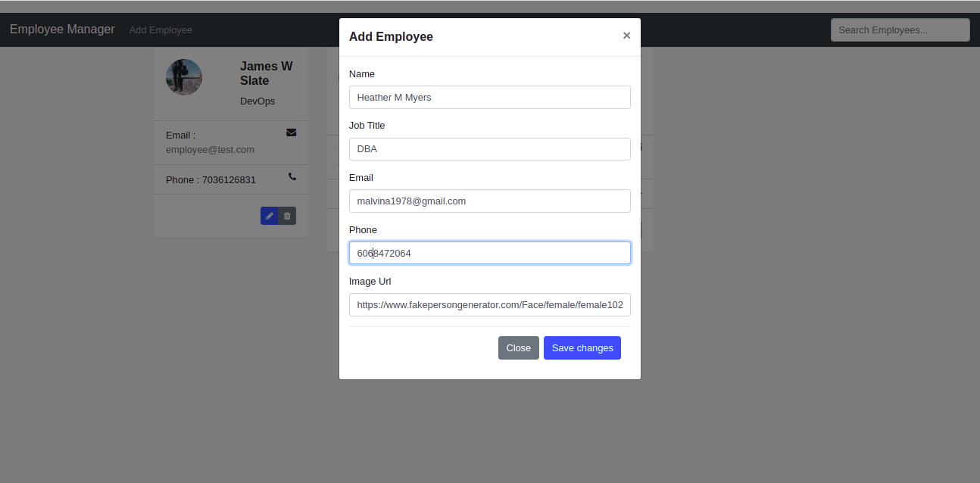
Task: Click the Save changes button
Action: [x=582, y=347]
